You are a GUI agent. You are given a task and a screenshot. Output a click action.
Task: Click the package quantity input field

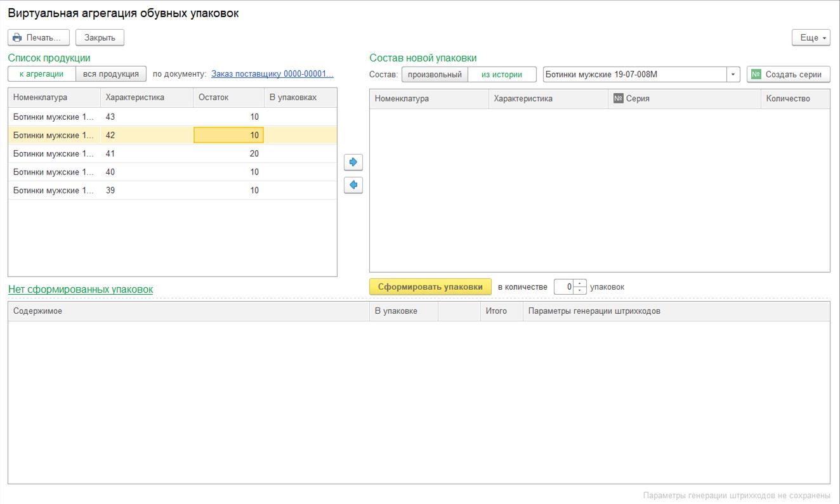point(564,287)
